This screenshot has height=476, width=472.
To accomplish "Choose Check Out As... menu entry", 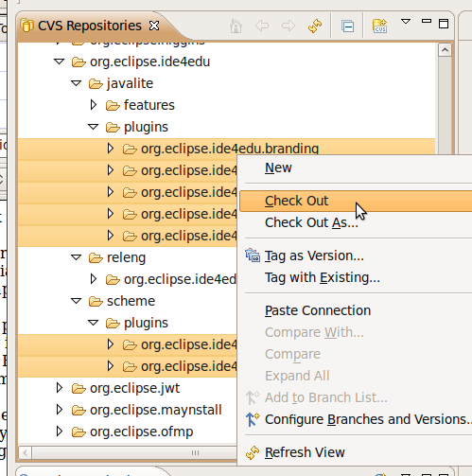I will (356, 222).
